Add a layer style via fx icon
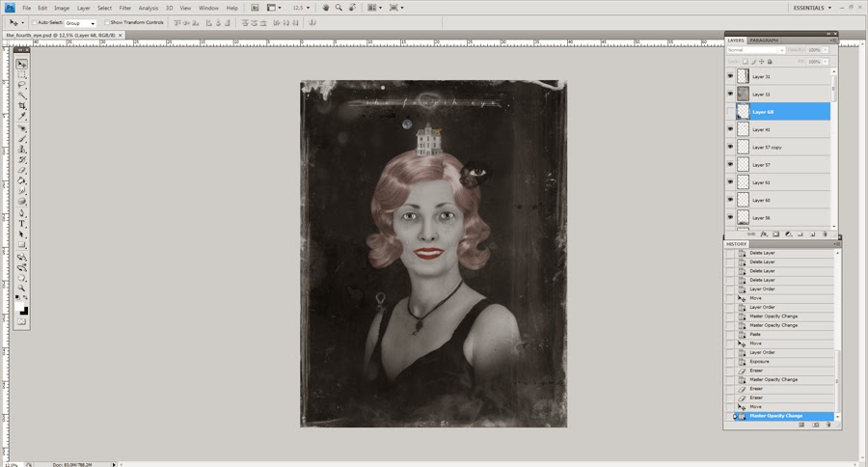The image size is (868, 467). click(x=764, y=233)
